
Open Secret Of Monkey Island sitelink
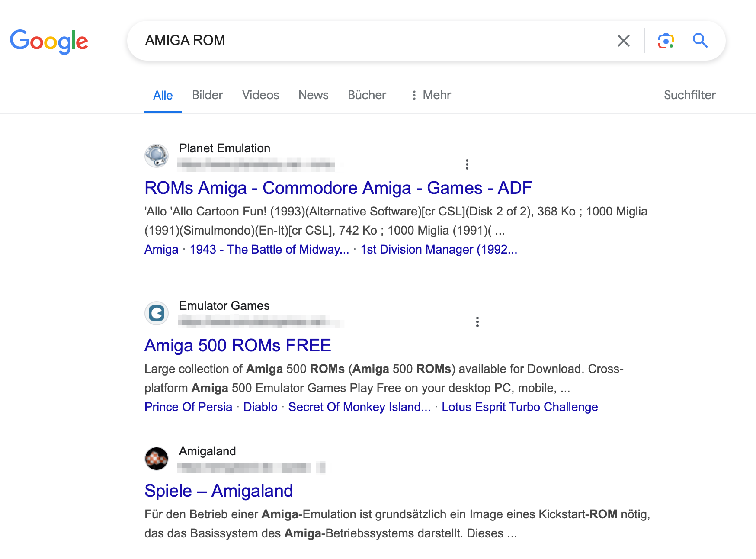(x=360, y=407)
